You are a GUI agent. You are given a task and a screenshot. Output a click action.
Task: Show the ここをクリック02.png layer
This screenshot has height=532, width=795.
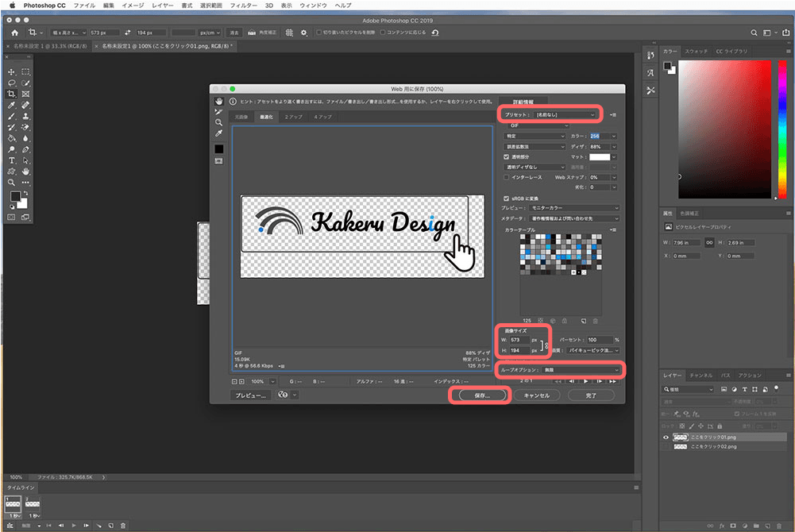pos(666,447)
